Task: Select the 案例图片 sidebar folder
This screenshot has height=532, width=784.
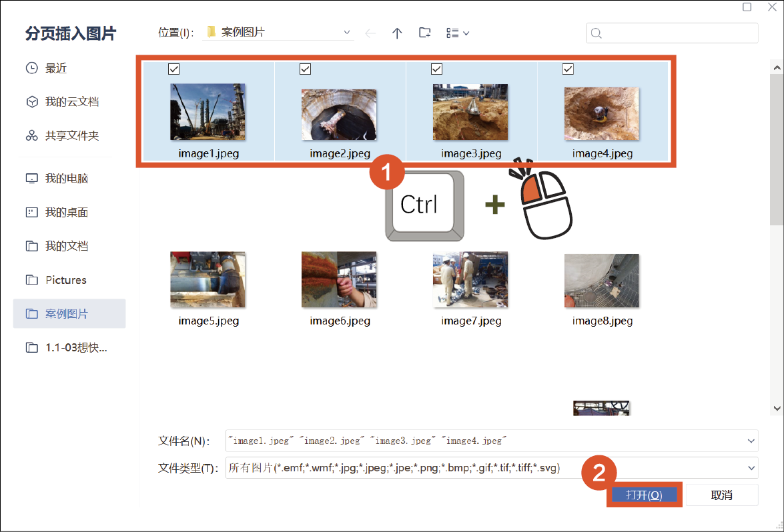Action: point(66,313)
